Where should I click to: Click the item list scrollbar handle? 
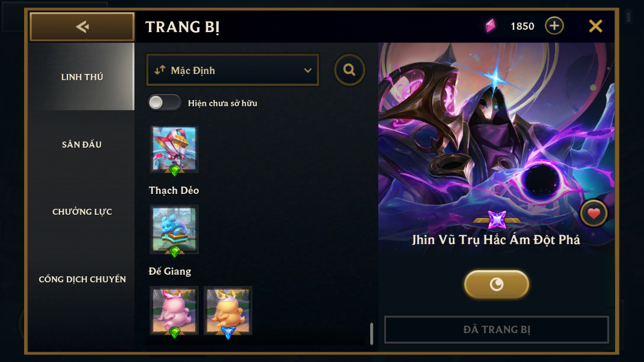[x=372, y=334]
